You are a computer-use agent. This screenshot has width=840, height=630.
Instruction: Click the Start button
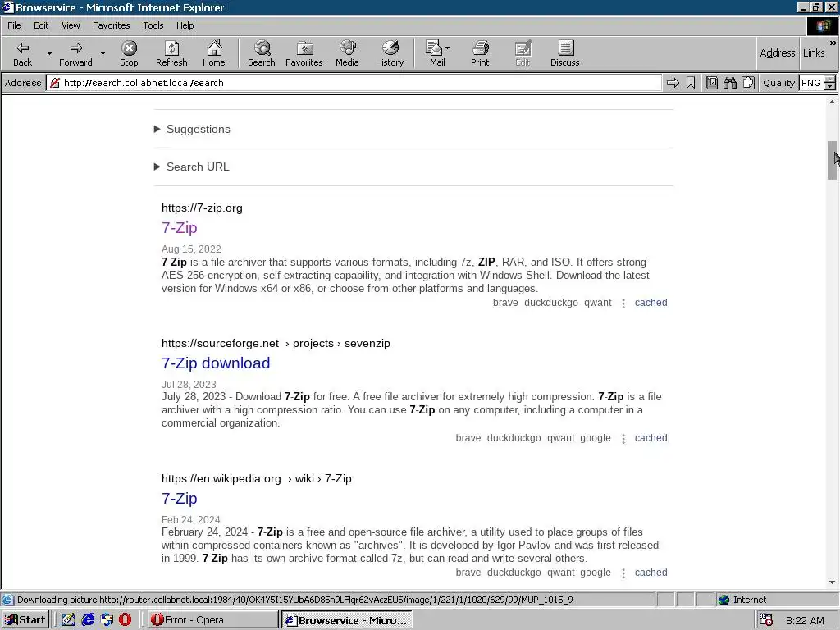(25, 620)
